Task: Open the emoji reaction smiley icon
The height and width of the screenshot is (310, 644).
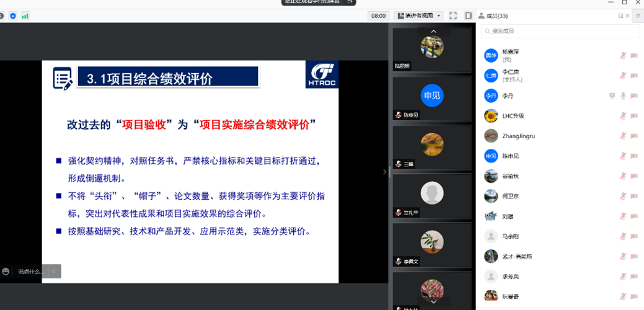Action: [6, 272]
